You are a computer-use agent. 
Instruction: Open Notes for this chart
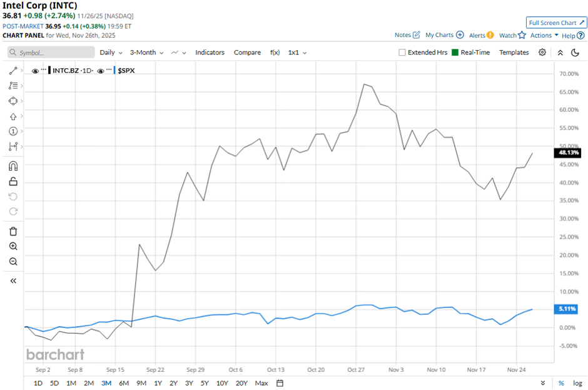coord(407,35)
